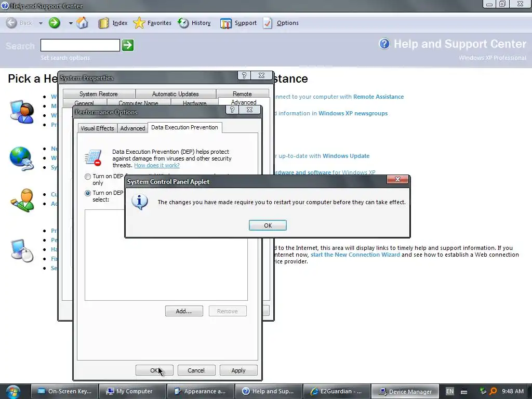Viewport: 532px width, 399px height.
Task: Select Turn on DEP for all programs except
Action: pos(88,193)
